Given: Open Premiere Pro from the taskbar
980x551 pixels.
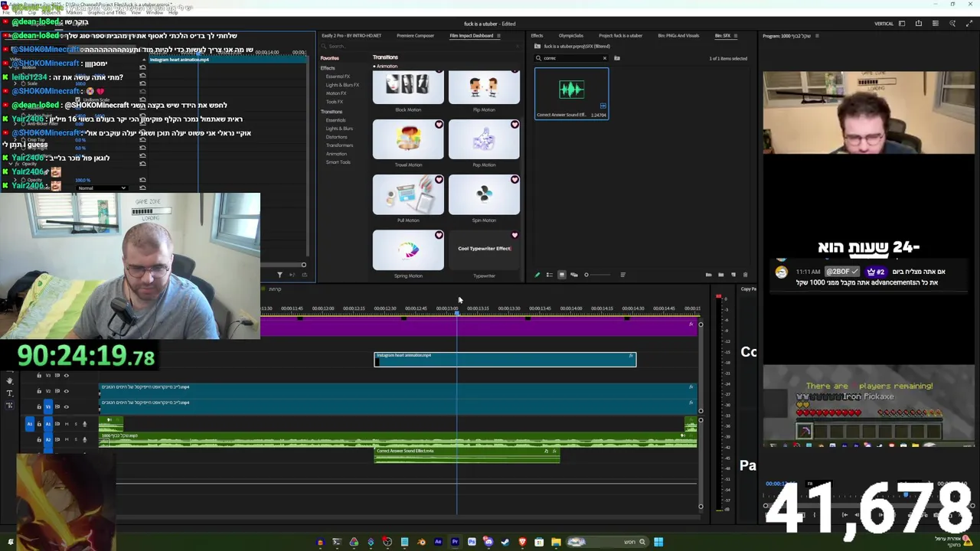Looking at the screenshot, I should [x=455, y=542].
